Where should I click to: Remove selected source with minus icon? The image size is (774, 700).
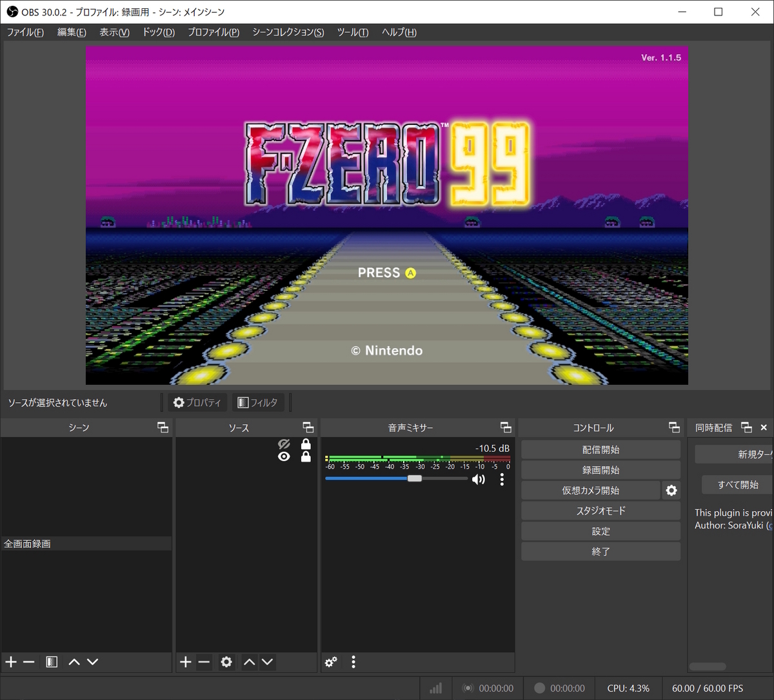click(204, 662)
